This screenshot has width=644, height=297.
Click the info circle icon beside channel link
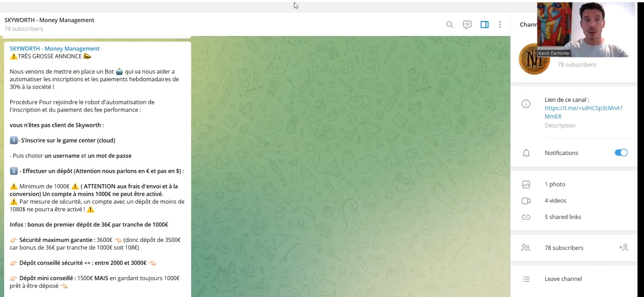(526, 104)
